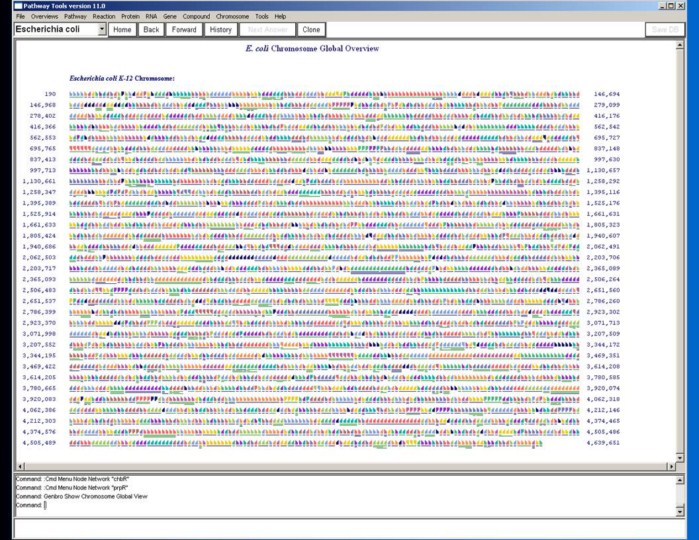Image resolution: width=699 pixels, height=540 pixels.
Task: Click the last gene in row ending 146,694
Action: (x=577, y=94)
